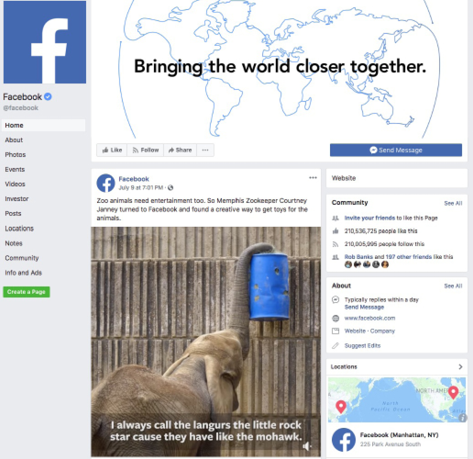The width and height of the screenshot is (473, 459).
Task: Click the green Create a Page button
Action: (26, 292)
